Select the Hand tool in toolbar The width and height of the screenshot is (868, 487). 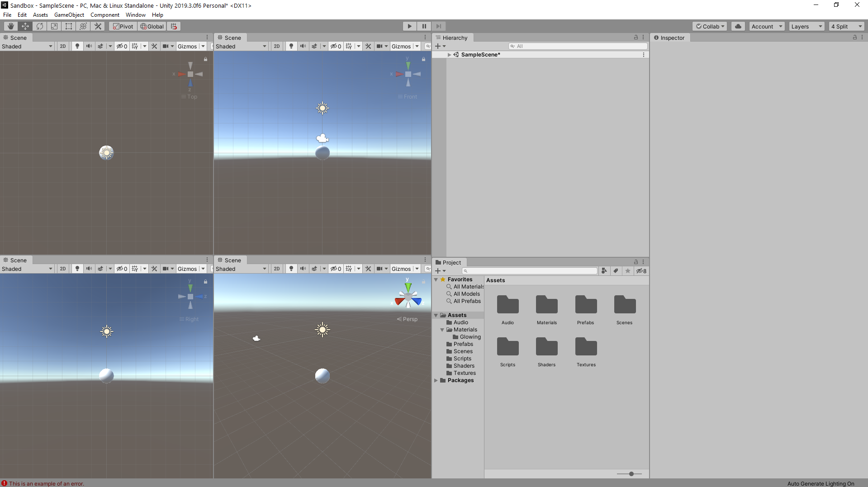pyautogui.click(x=10, y=26)
